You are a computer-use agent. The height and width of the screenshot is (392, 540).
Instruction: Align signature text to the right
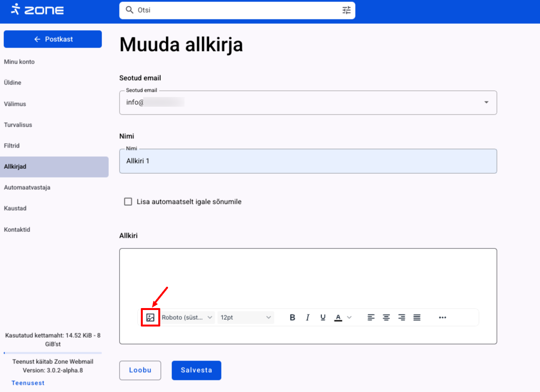(402, 318)
